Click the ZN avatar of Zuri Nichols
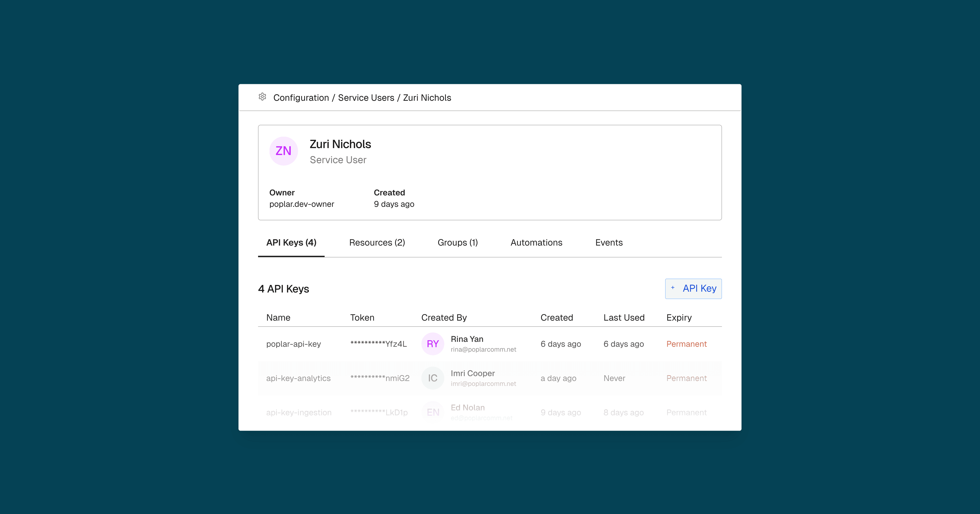The image size is (980, 514). pyautogui.click(x=283, y=151)
